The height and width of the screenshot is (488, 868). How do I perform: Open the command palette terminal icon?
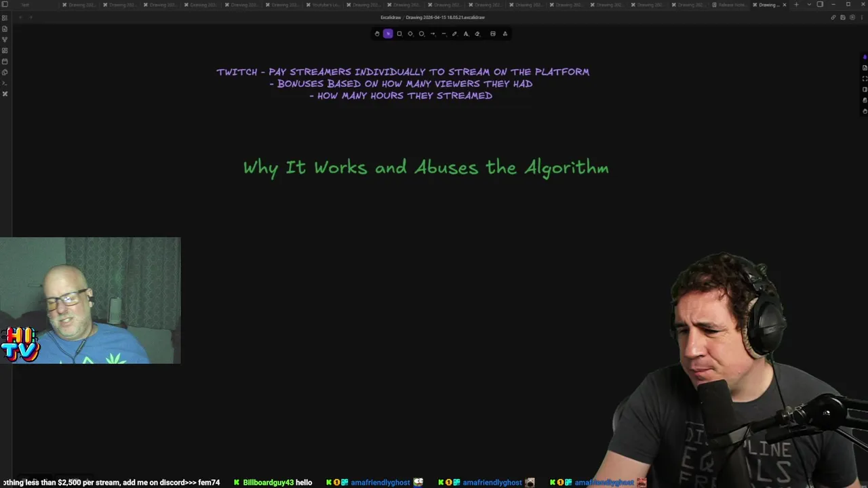click(x=5, y=83)
